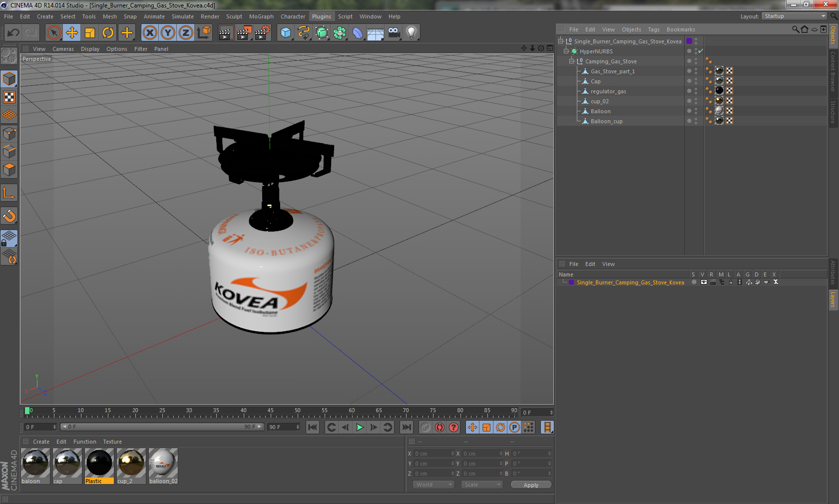The image size is (839, 504).
Task: Select the Live Selection tool
Action: coord(53,33)
